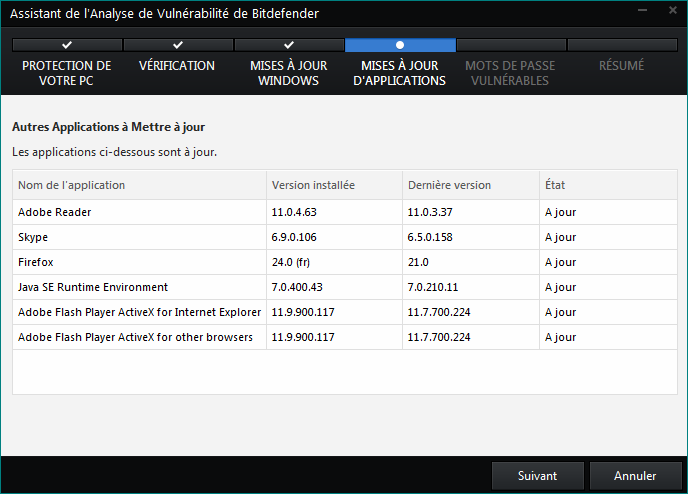Select the Java SE Runtime Environment row
This screenshot has width=688, height=494.
pos(345,287)
